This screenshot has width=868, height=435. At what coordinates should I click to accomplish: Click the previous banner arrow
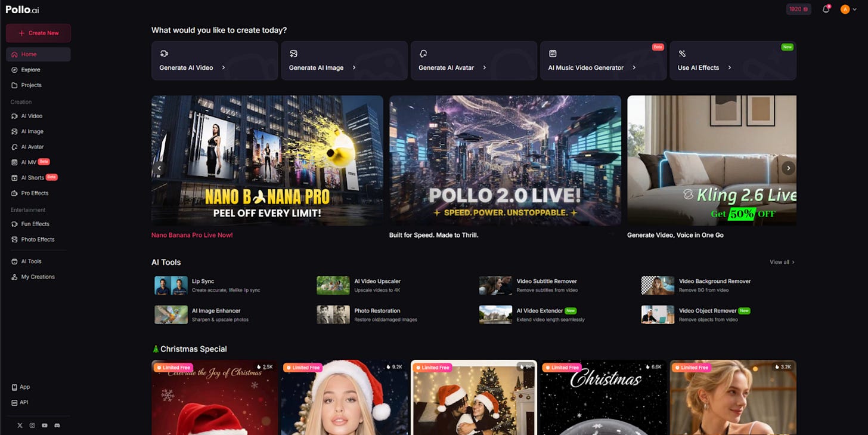159,168
